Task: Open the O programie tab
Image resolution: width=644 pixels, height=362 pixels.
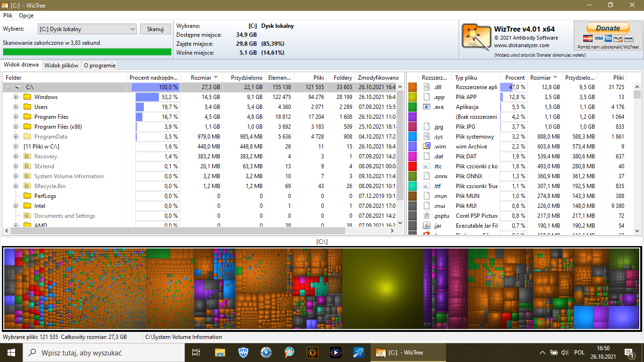Action: point(99,66)
